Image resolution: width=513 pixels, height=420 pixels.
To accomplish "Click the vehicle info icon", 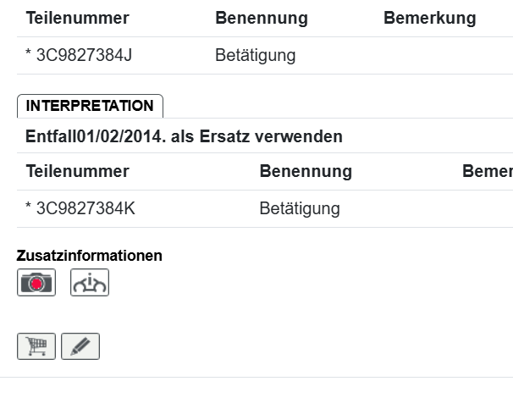I will [x=90, y=283].
